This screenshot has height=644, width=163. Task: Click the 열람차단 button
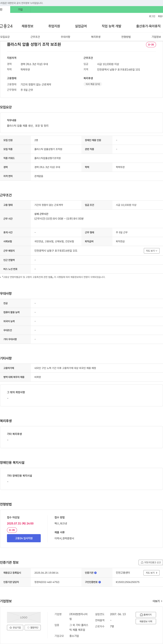[x=33, y=628]
